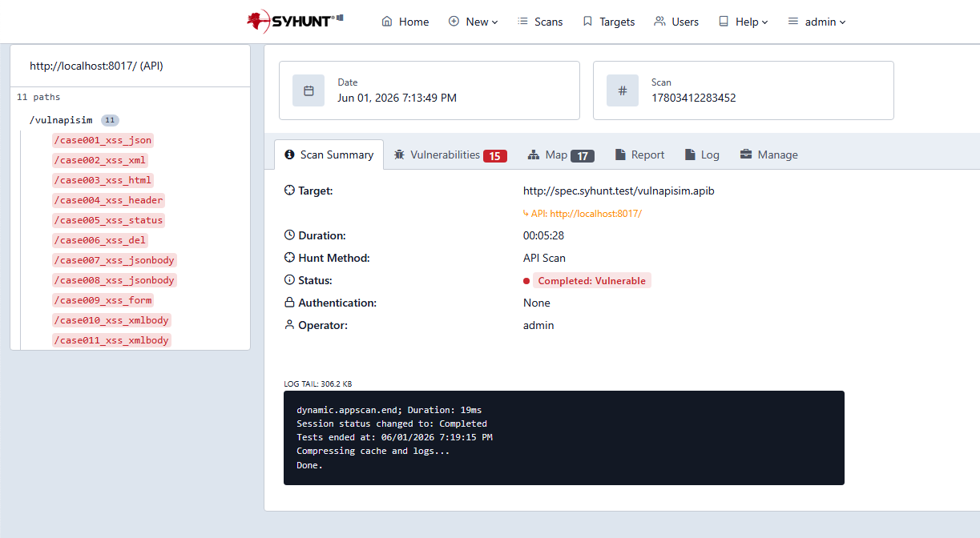Image resolution: width=980 pixels, height=538 pixels.
Task: Click the duration value 00:05:28
Action: pyautogui.click(x=544, y=235)
